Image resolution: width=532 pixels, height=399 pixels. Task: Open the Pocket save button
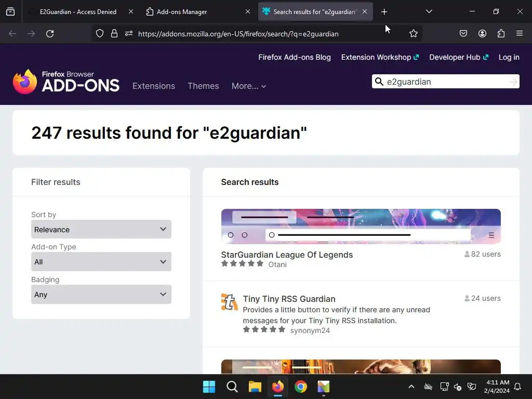(463, 34)
